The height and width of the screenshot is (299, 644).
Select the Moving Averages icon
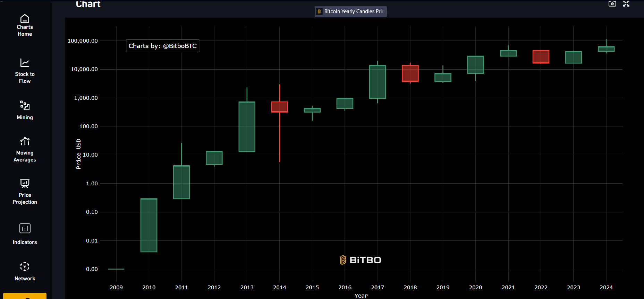point(25,141)
